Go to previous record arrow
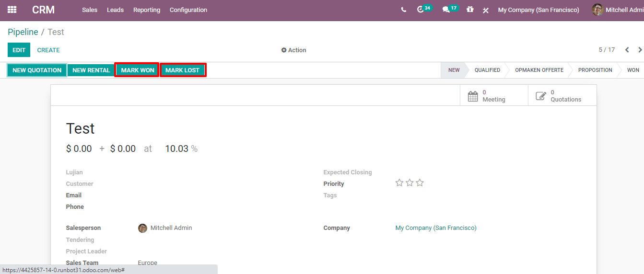 [x=627, y=50]
